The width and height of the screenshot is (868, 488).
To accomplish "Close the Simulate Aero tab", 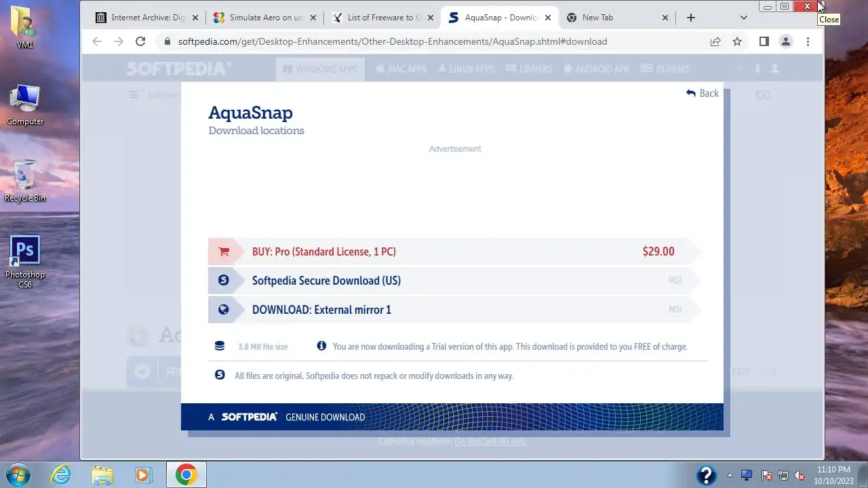I will pos(313,18).
